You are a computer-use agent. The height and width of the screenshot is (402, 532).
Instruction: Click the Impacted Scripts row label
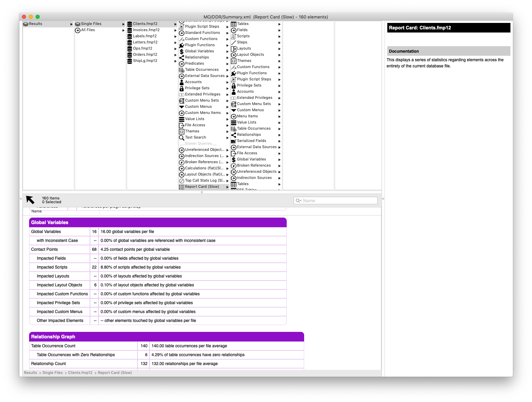tap(52, 267)
